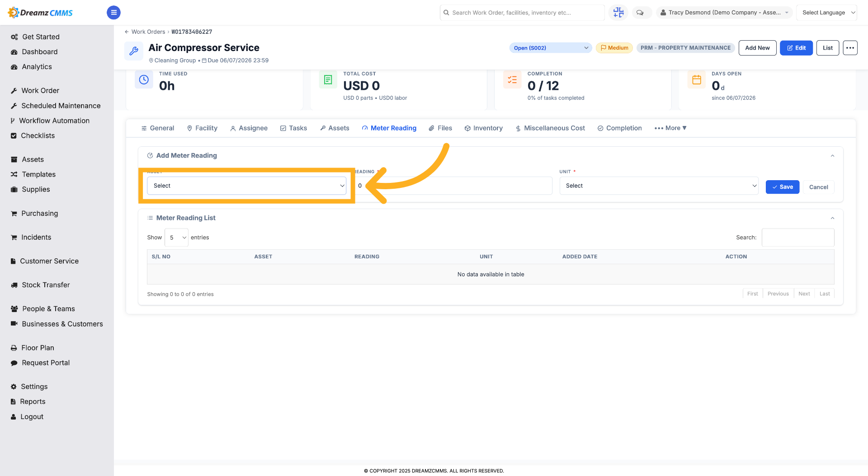This screenshot has width=868, height=476.
Task: Switch to the Tasks tab
Action: pos(294,128)
